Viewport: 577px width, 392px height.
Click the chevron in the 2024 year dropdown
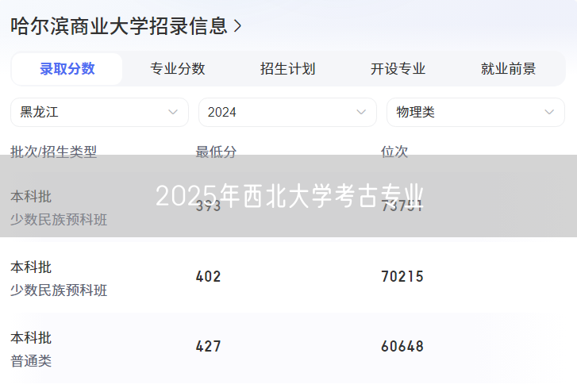[x=361, y=112]
